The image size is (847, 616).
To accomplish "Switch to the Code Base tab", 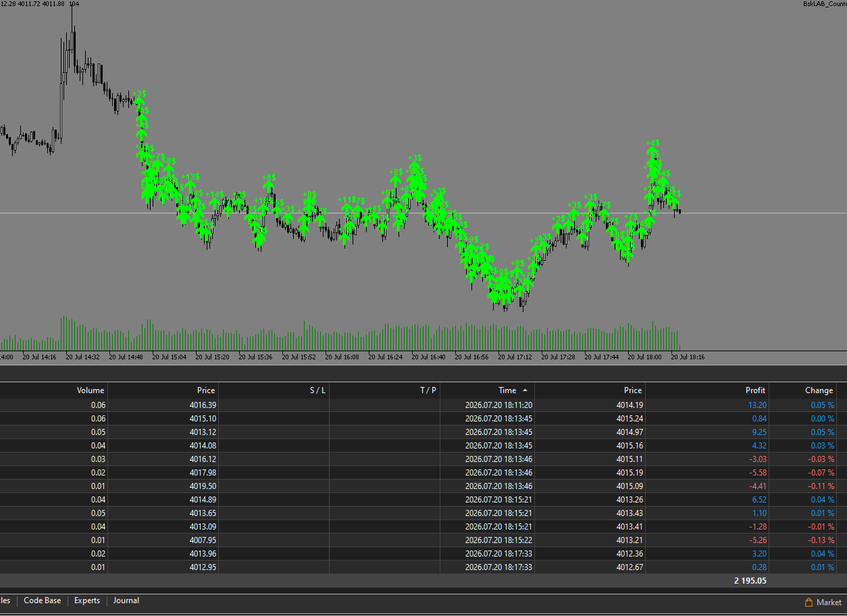I will click(42, 600).
